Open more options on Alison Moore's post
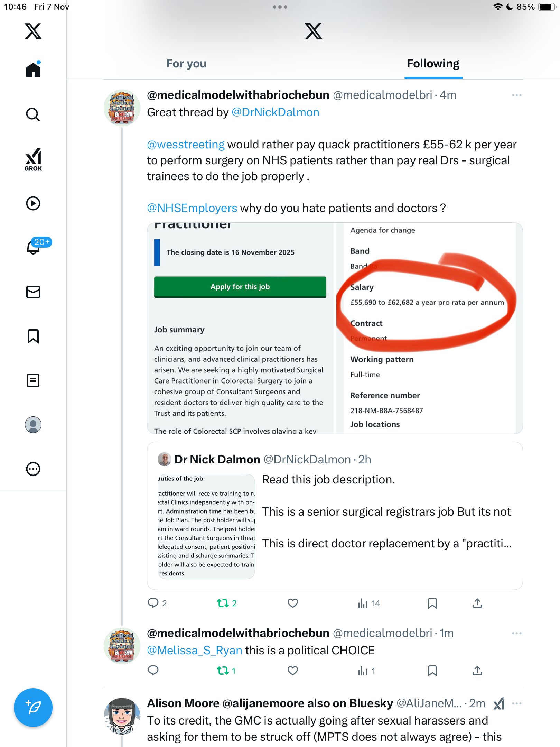This screenshot has height=747, width=560. click(x=516, y=703)
